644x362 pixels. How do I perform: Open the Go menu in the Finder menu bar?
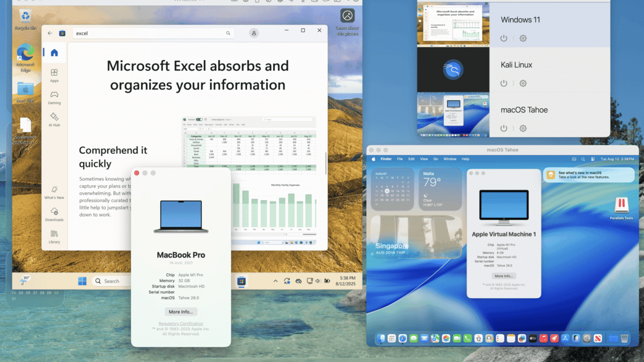click(x=436, y=159)
